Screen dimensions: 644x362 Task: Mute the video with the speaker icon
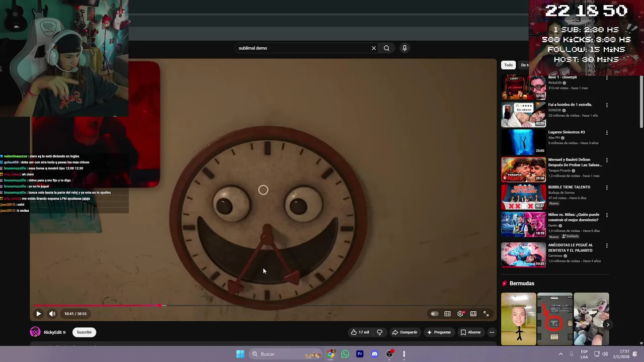[52, 314]
